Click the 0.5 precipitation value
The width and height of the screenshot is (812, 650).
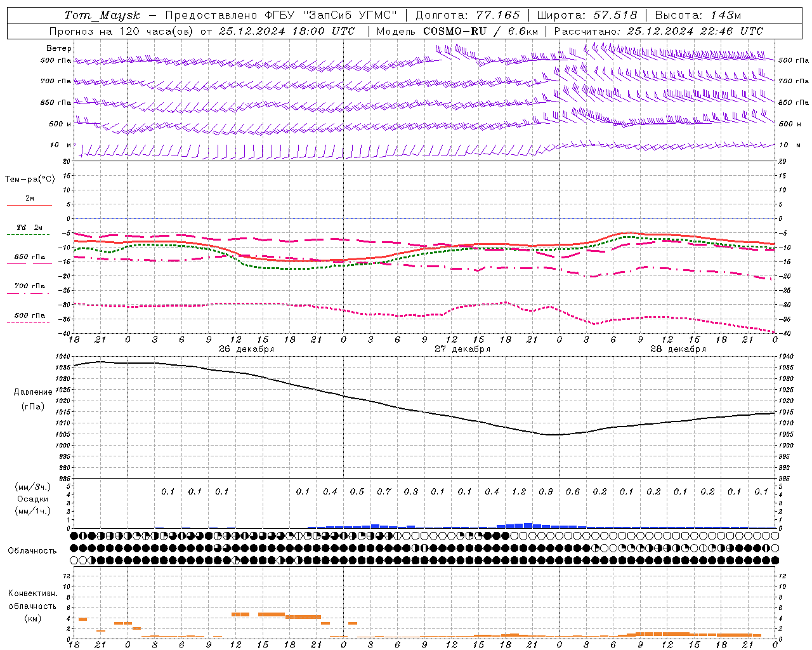(x=357, y=492)
